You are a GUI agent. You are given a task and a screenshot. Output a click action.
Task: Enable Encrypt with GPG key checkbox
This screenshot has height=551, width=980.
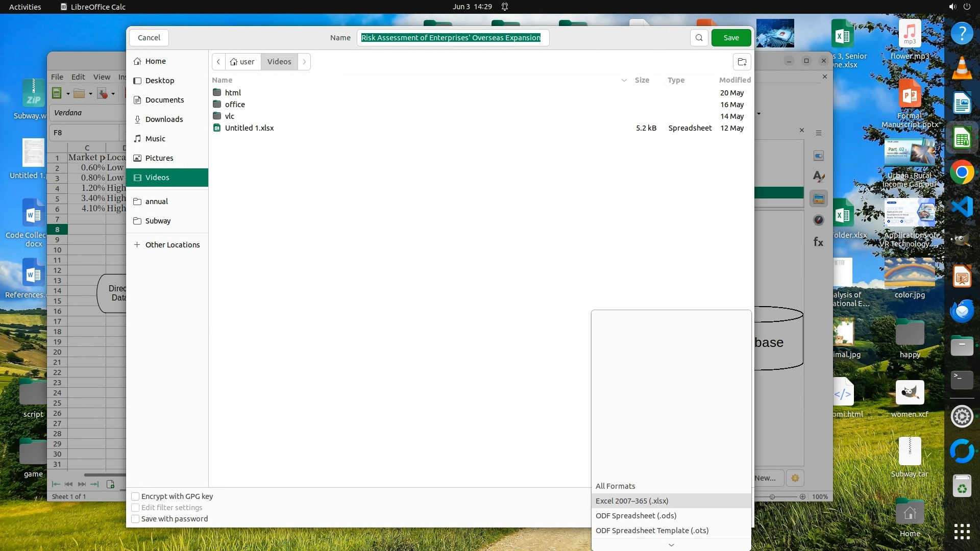pyautogui.click(x=135, y=496)
